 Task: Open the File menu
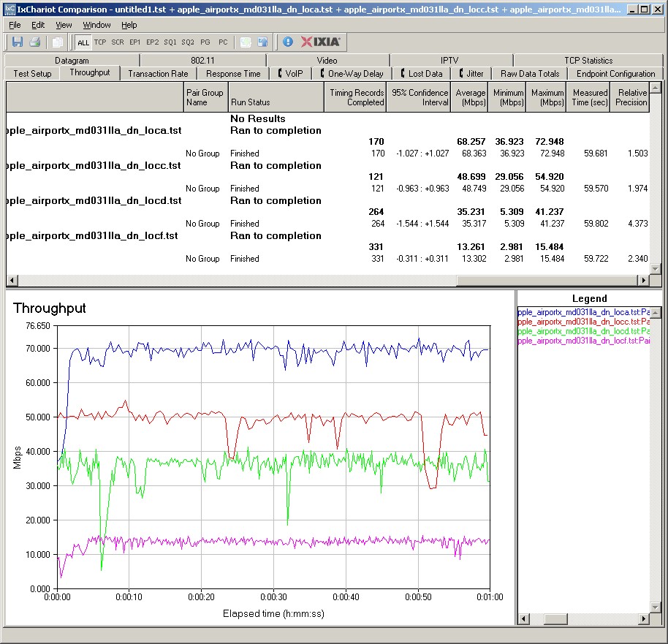tap(15, 25)
